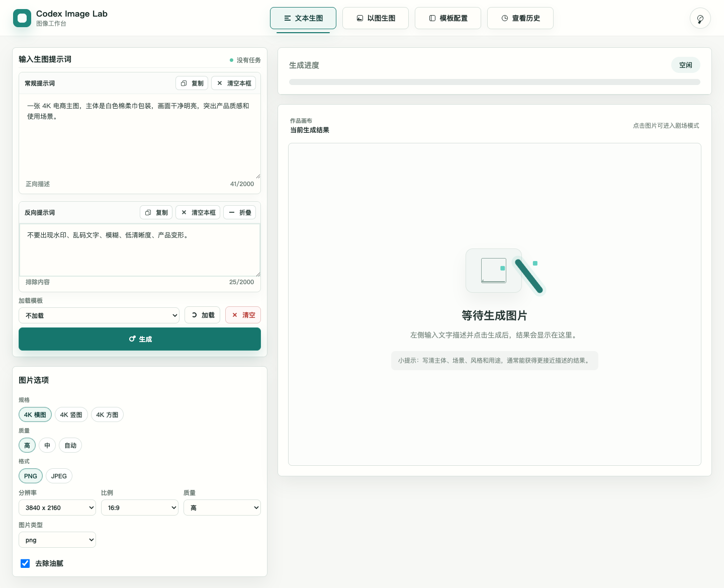Click the 排除内容 label
Viewport: 724px width, 588px height.
38,282
